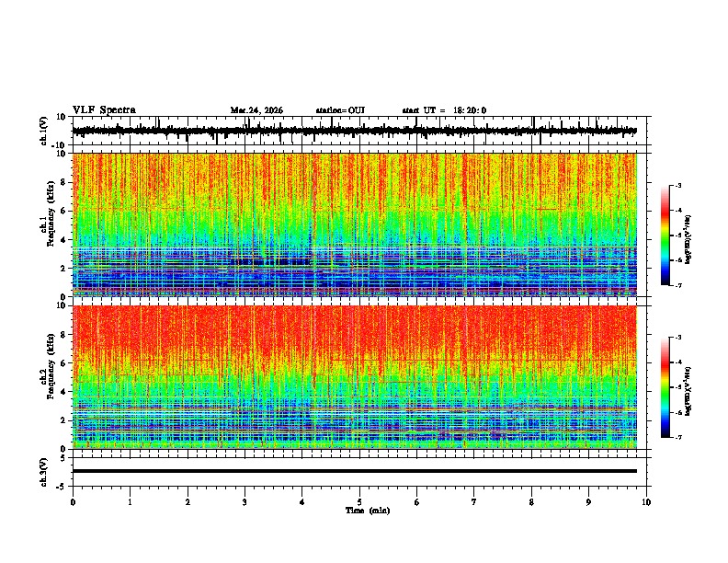Screen dimensions: 728x563
Task: Click the ch.1 'Frequency (kHz)' axis label
Action: tap(51, 213)
